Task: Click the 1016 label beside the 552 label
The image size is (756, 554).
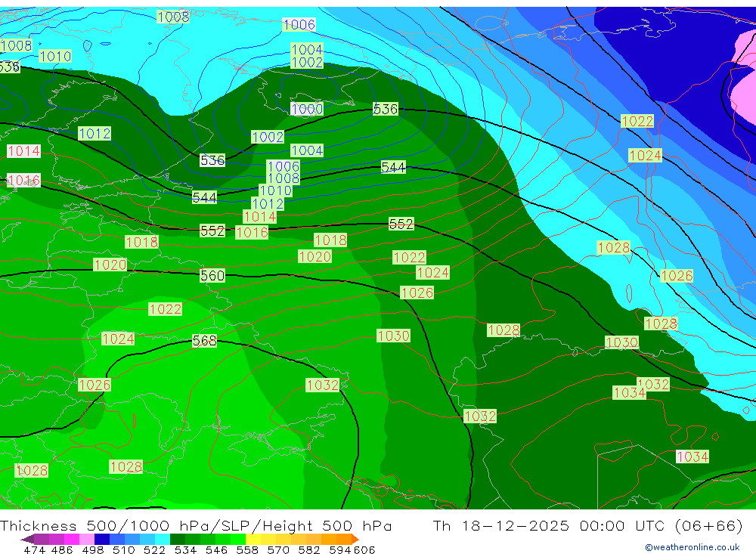Action: tap(252, 232)
